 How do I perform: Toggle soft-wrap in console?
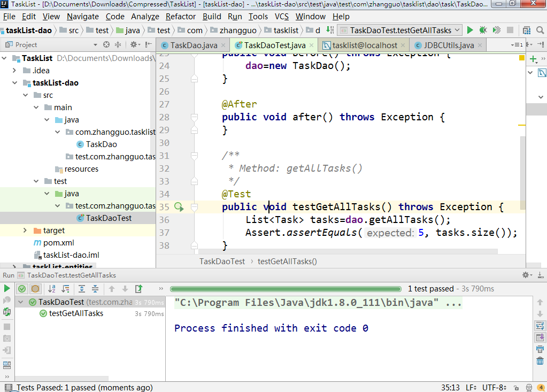coord(540,326)
